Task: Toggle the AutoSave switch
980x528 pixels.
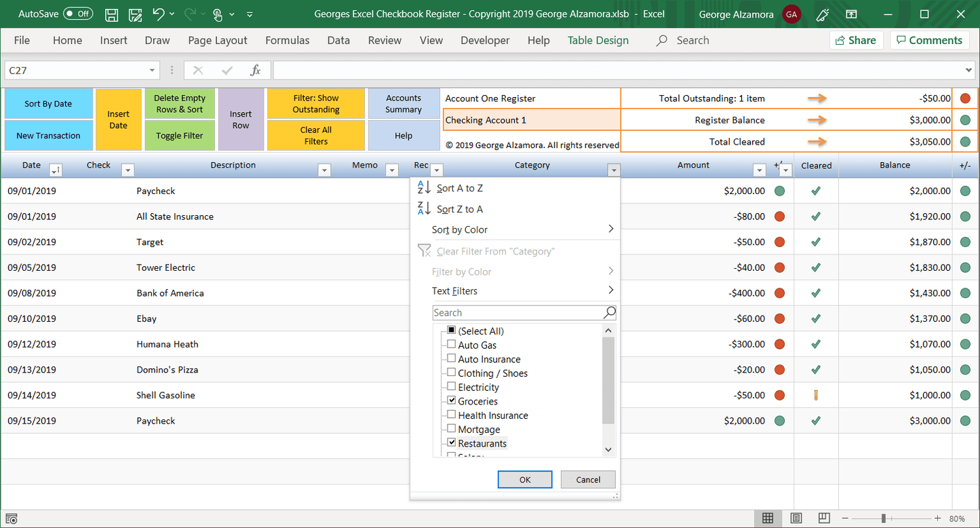Action: 78,14
